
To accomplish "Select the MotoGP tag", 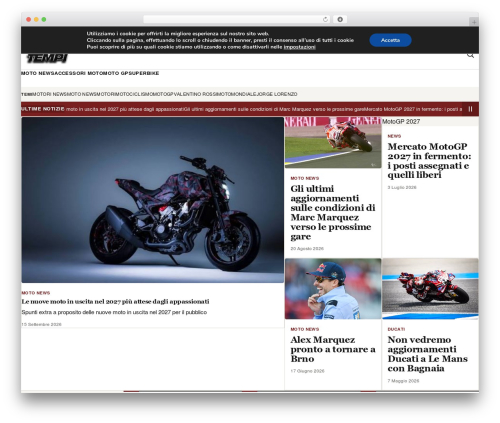I will pos(165,94).
